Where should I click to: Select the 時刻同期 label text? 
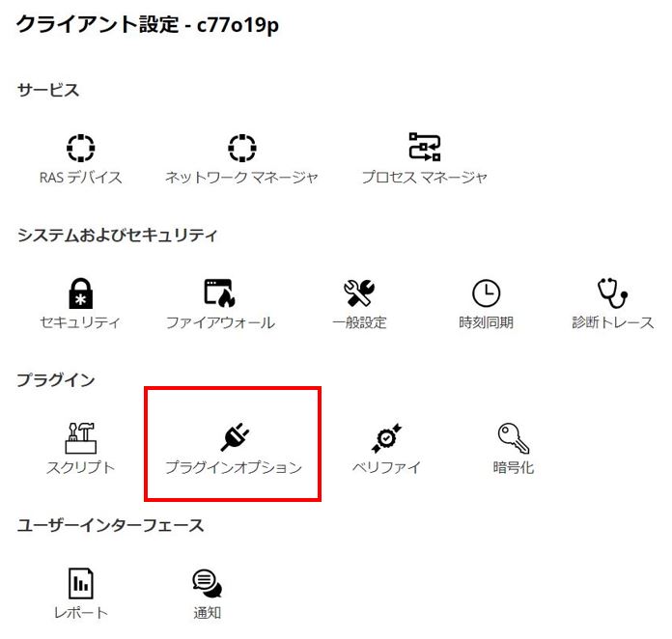pyautogui.click(x=486, y=322)
